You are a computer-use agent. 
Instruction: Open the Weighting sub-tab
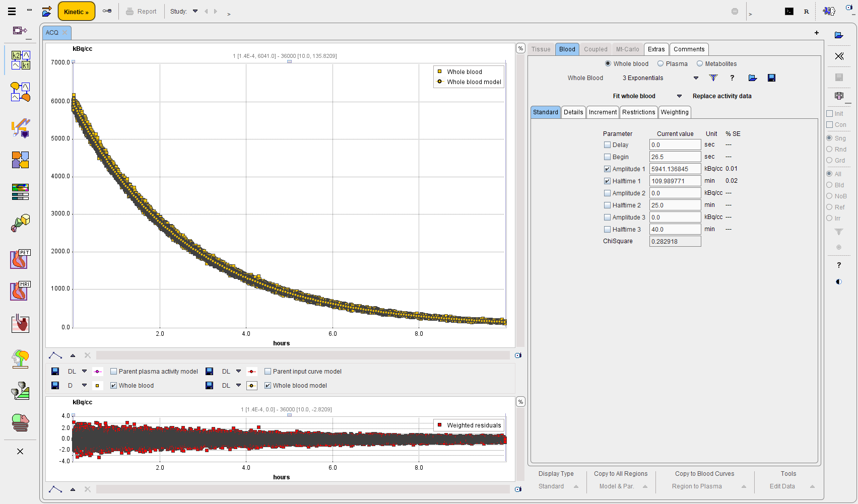point(675,112)
